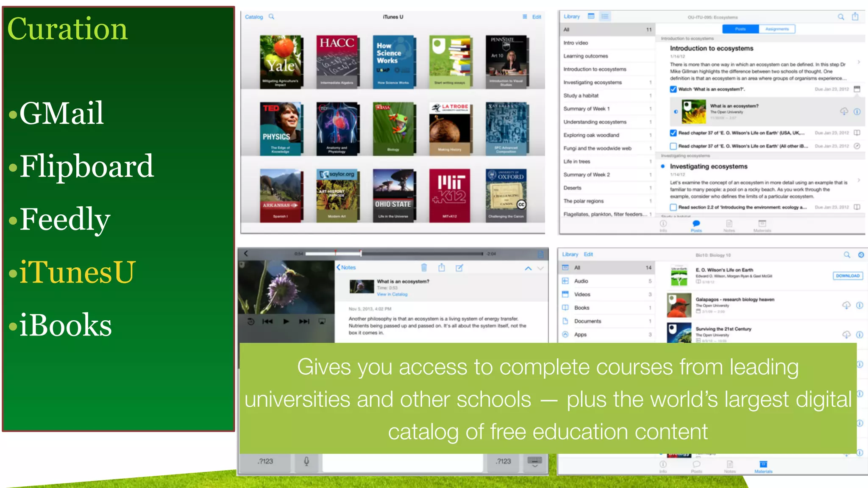Viewport: 868px width, 488px height.
Task: Open Materials tab in Ecosystems bottom bar
Action: coord(762,226)
